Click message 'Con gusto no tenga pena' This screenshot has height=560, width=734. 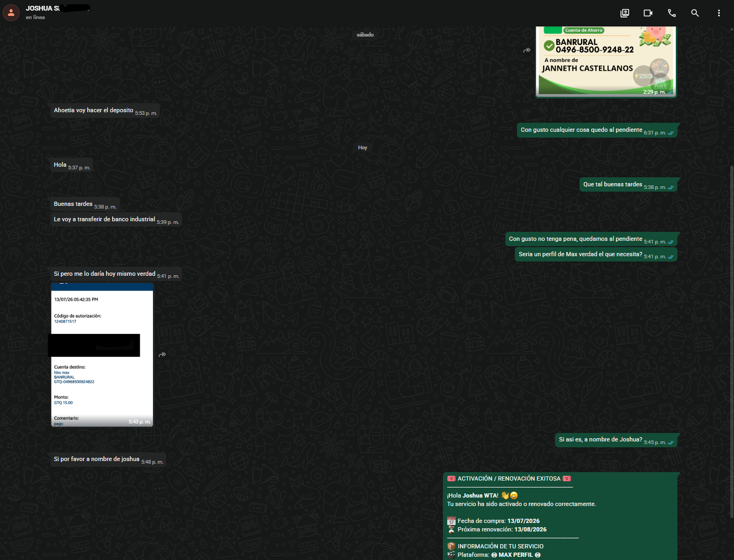(591, 239)
